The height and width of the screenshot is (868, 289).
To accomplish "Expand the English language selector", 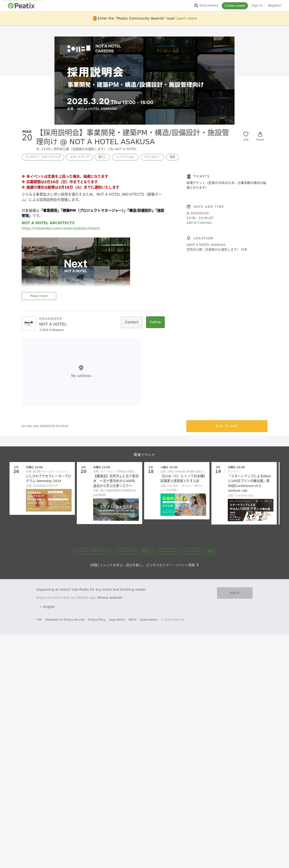I will (x=47, y=607).
